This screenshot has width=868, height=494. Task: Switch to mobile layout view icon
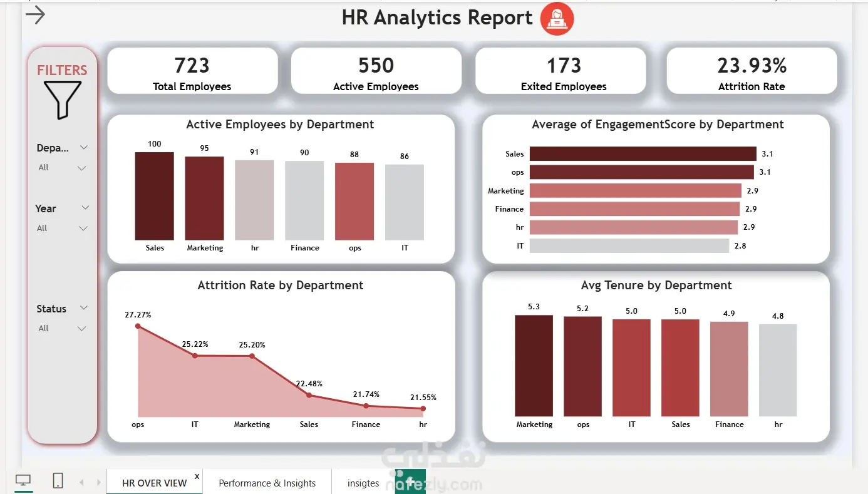coord(58,481)
